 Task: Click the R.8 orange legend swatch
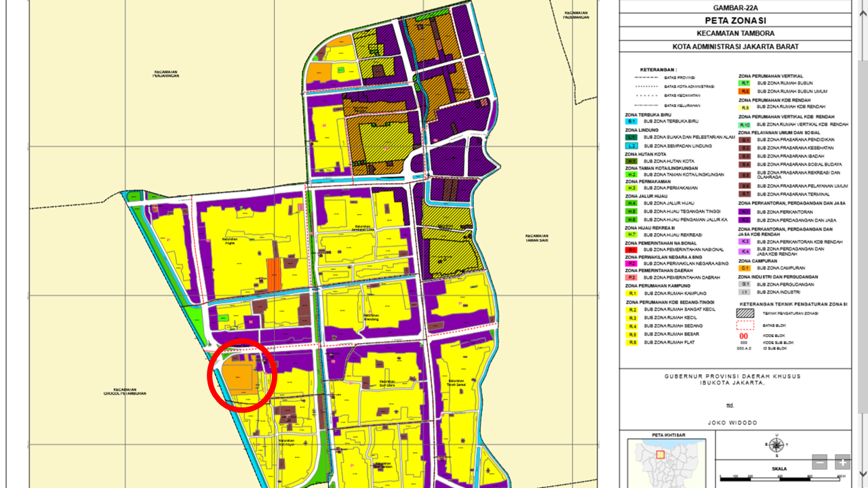click(x=745, y=91)
